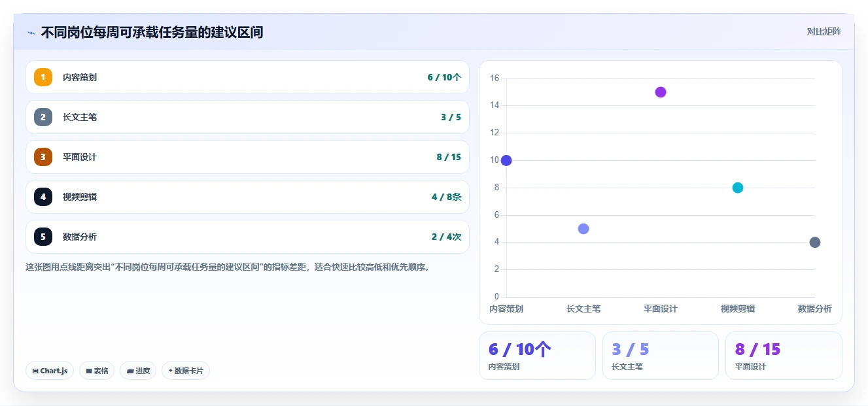
Task: Click the cyan 视频剪辑 chart point
Action: click(x=738, y=188)
